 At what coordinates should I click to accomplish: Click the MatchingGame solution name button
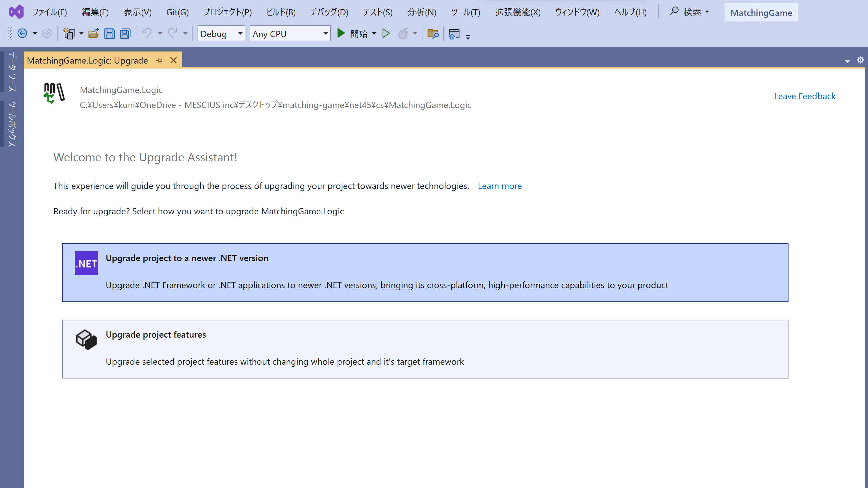tap(761, 12)
